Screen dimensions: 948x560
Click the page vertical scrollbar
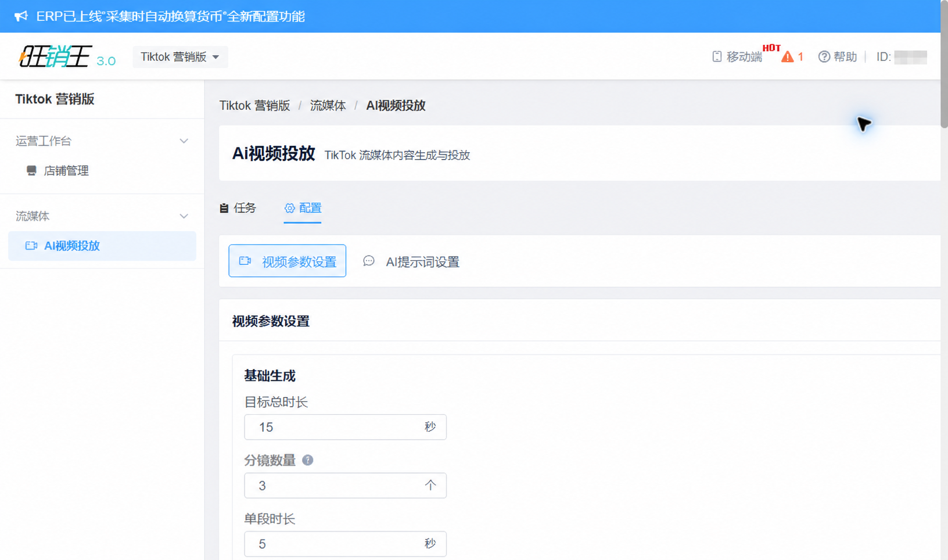click(x=944, y=64)
